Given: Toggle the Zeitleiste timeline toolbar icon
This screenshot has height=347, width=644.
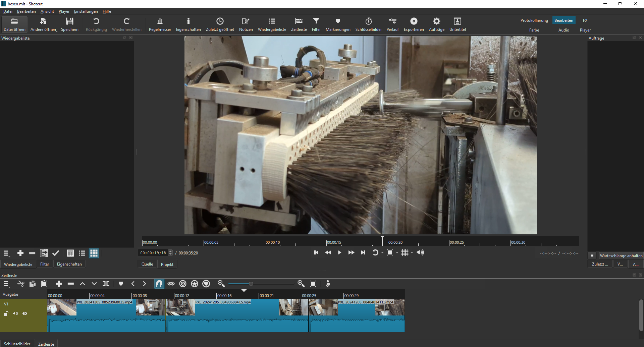Looking at the screenshot, I should tap(299, 24).
